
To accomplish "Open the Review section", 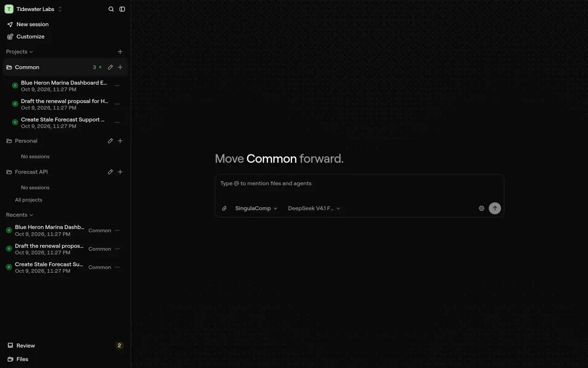I will tap(65, 345).
